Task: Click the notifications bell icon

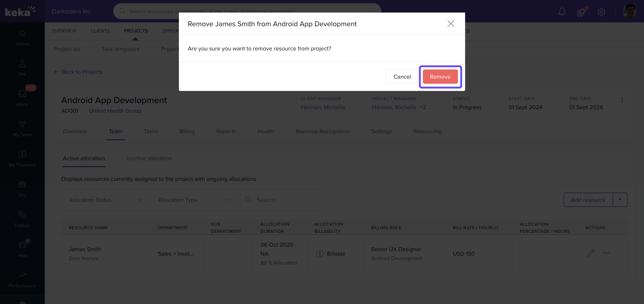Action: (x=562, y=11)
